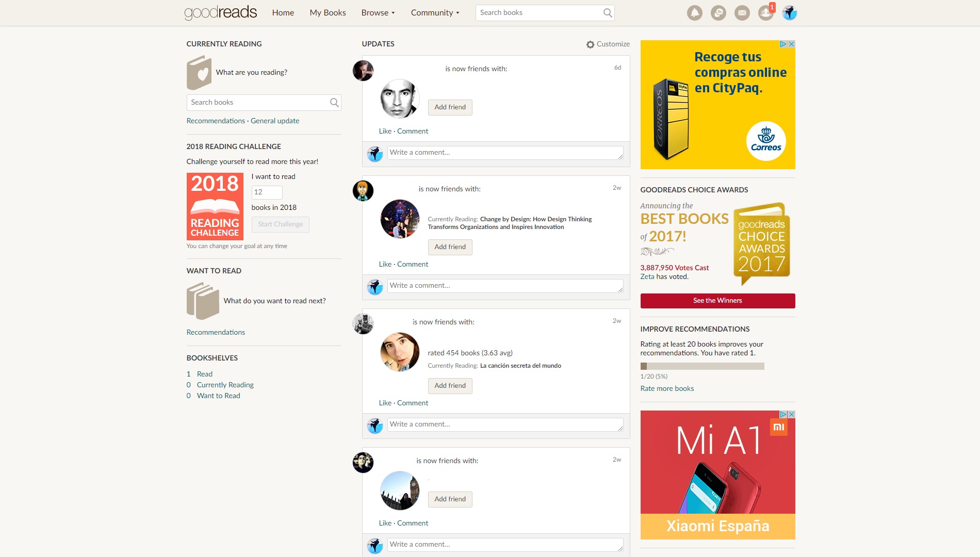The width and height of the screenshot is (980, 557).
Task: Click the profile avatar in the header
Action: (x=789, y=13)
